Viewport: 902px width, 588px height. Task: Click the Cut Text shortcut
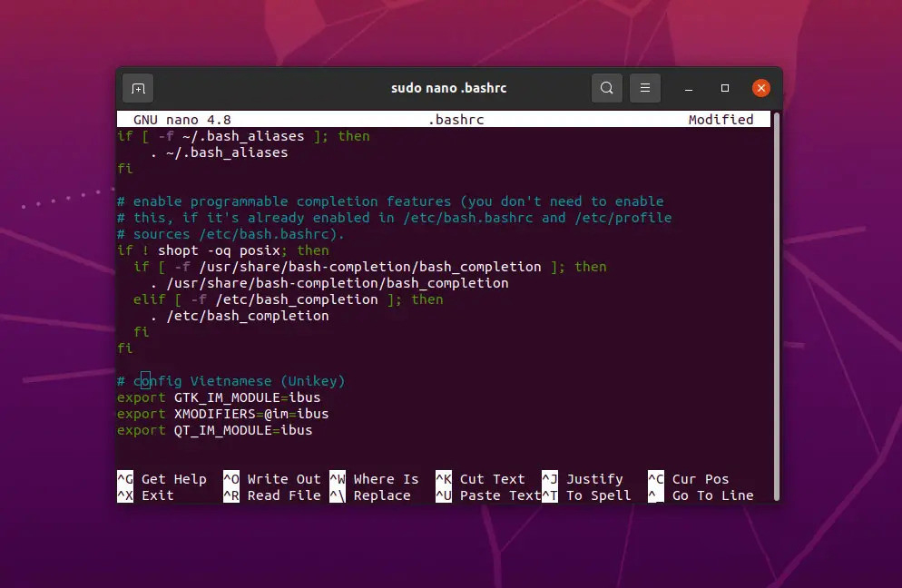tap(493, 479)
